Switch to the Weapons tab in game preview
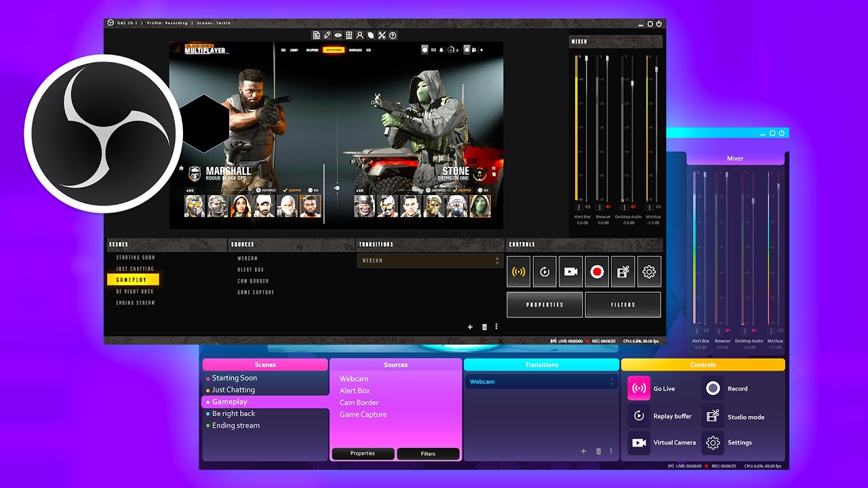868x488 pixels. click(x=312, y=50)
